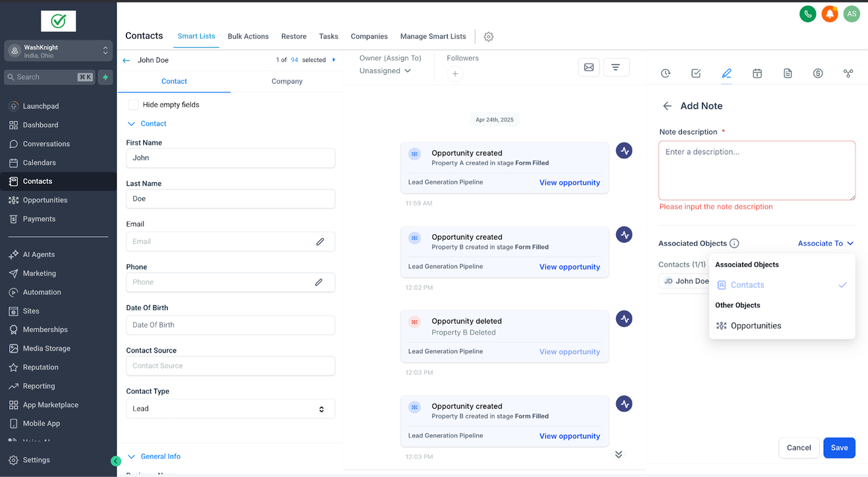Click the add follower plus icon
868x477 pixels.
454,74
